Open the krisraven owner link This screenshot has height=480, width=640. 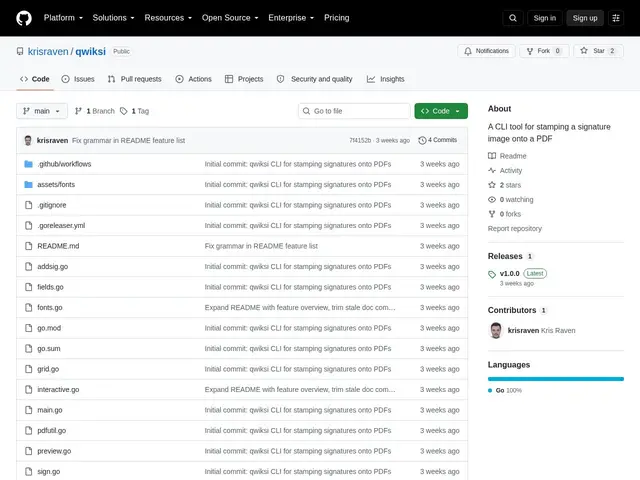[48, 51]
